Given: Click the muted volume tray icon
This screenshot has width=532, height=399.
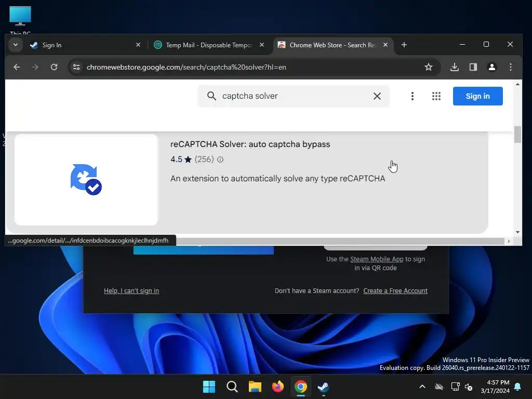Looking at the screenshot, I should [x=469, y=387].
